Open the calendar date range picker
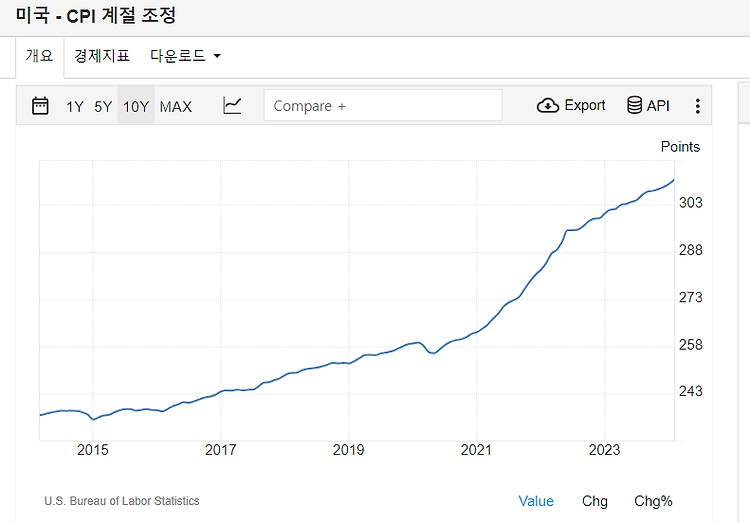Image resolution: width=750 pixels, height=523 pixels. tap(40, 106)
